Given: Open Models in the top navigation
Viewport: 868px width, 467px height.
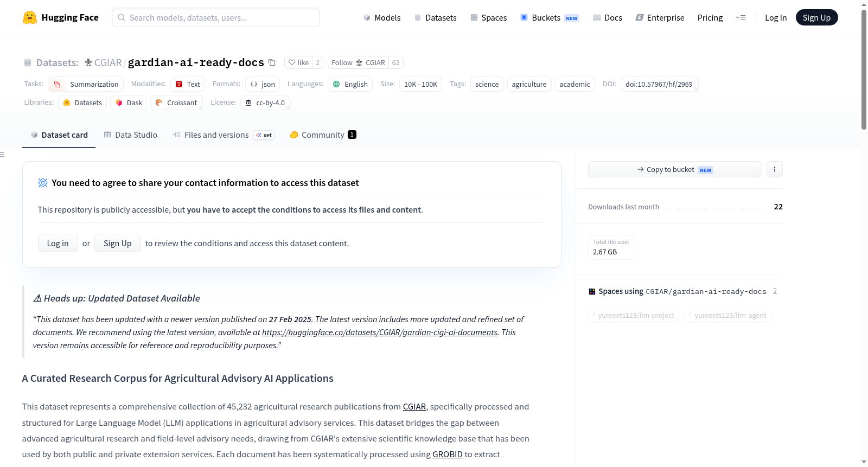Looking at the screenshot, I should (x=382, y=17).
